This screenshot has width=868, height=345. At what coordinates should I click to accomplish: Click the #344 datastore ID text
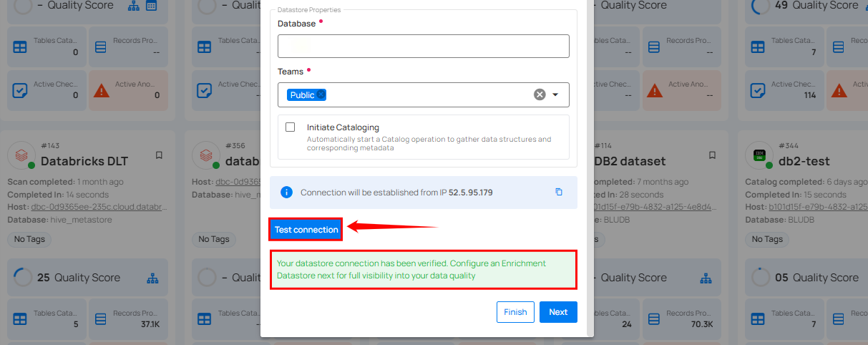[x=789, y=146]
